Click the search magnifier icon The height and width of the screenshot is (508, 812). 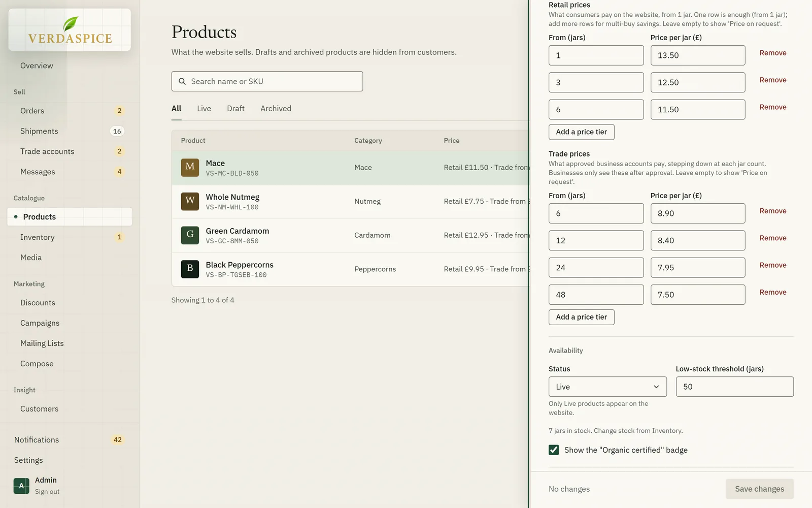tap(182, 81)
